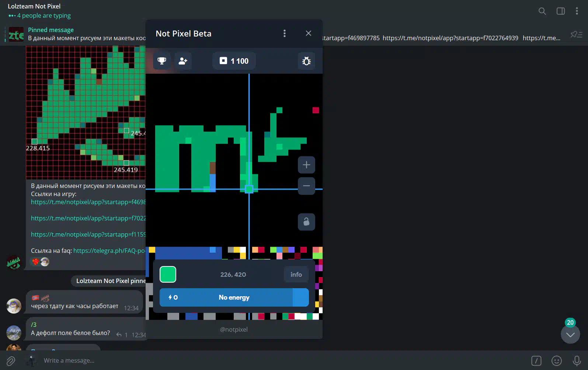Jump to latest messages with down arrow
588x370 pixels.
570,335
